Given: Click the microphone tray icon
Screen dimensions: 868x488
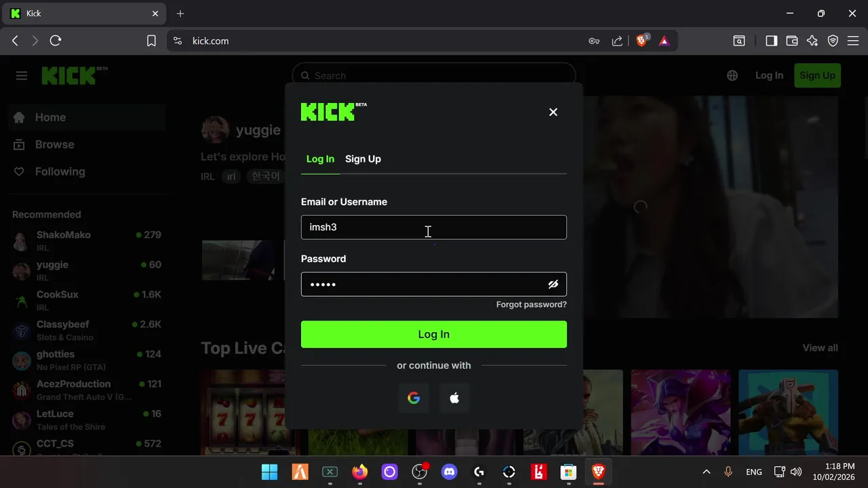Looking at the screenshot, I should 728,472.
